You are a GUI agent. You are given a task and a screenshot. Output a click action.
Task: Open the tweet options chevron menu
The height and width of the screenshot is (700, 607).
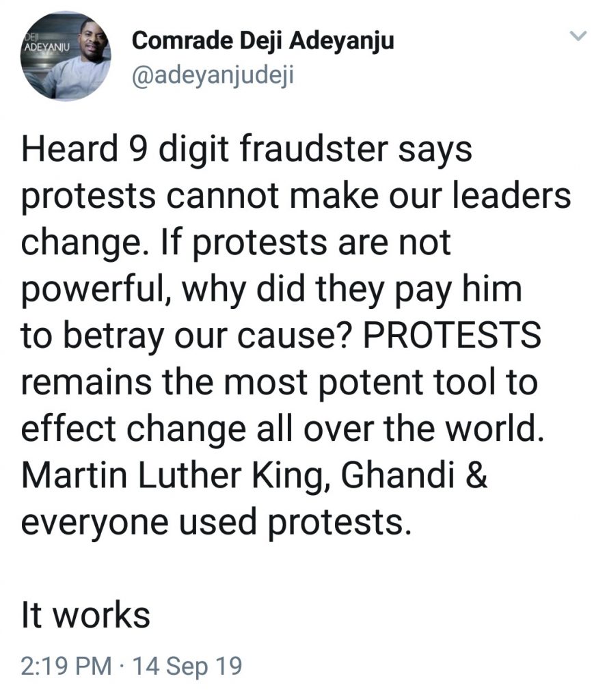point(578,36)
